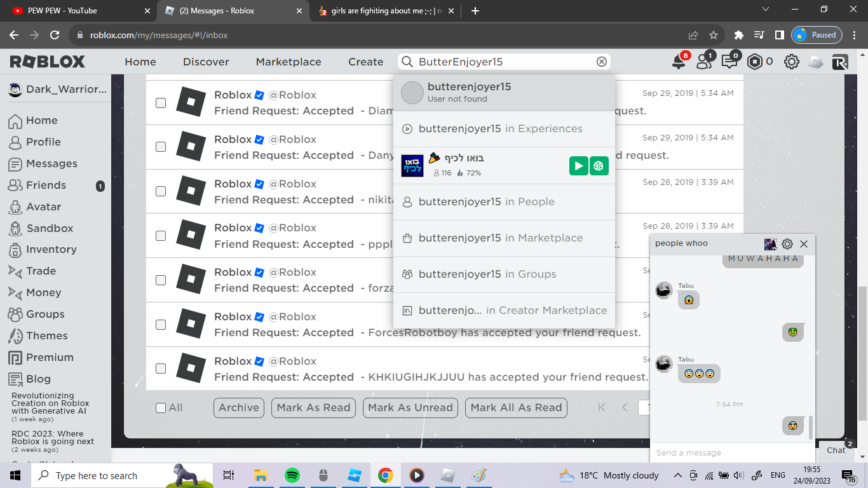Screen dimensions: 868x488
Task: Open Friends in the sidebar
Action: tap(46, 185)
